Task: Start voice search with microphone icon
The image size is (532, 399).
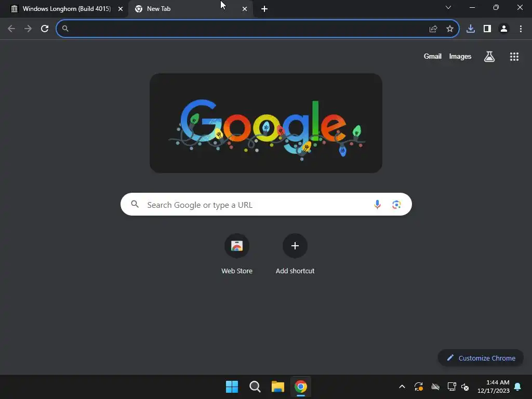Action: point(377,204)
